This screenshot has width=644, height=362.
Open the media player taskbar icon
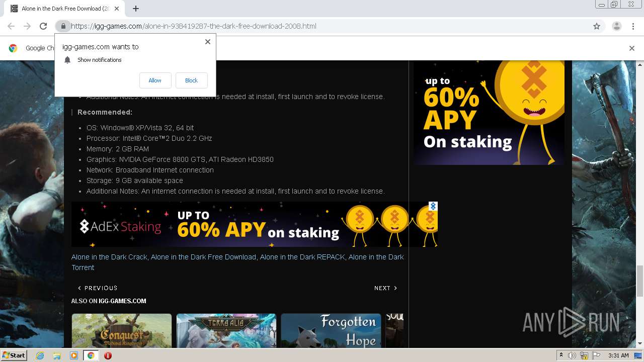[x=74, y=355]
